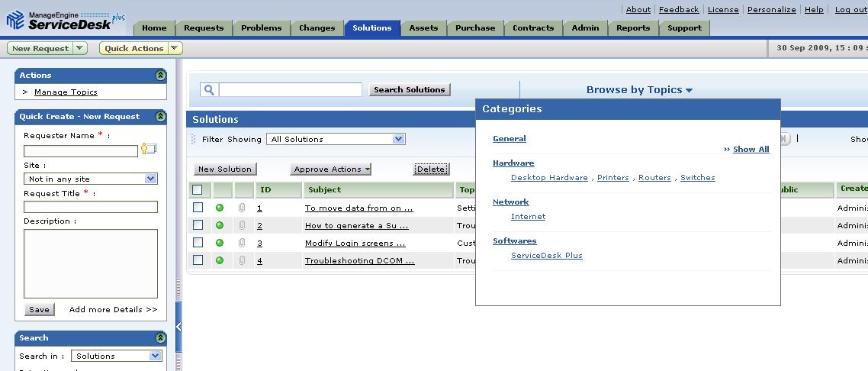Switch to the Assets tab
Screen dimensions: 868x371
423,28
